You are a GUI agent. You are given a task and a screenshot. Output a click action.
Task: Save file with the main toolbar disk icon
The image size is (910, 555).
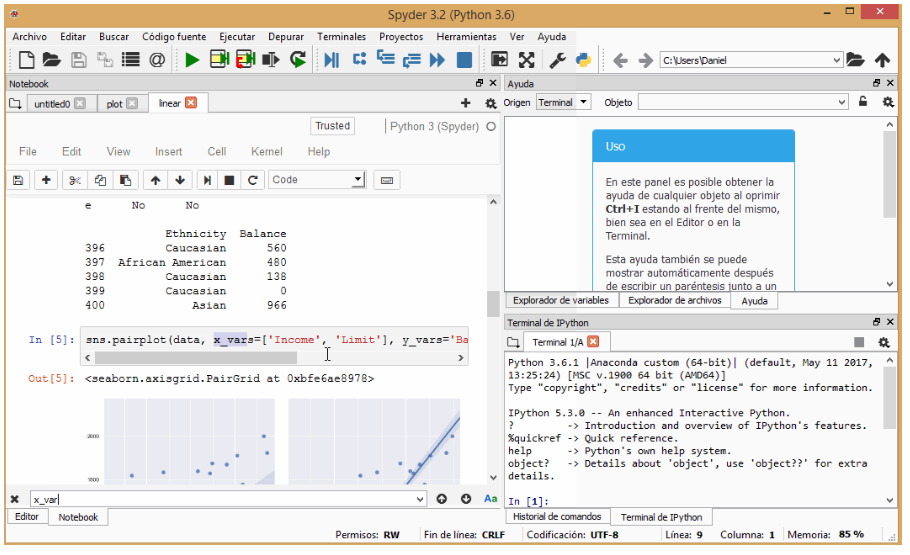click(78, 60)
